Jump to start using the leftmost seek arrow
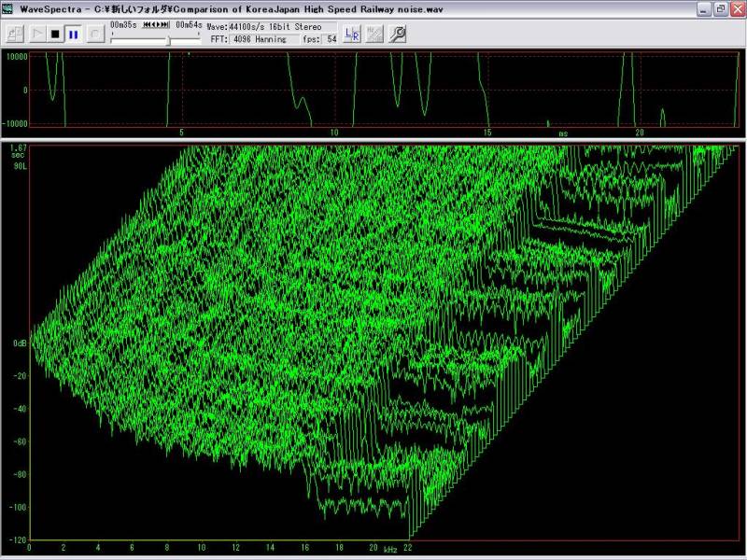Screen dimensions: 747x560 pos(147,24)
